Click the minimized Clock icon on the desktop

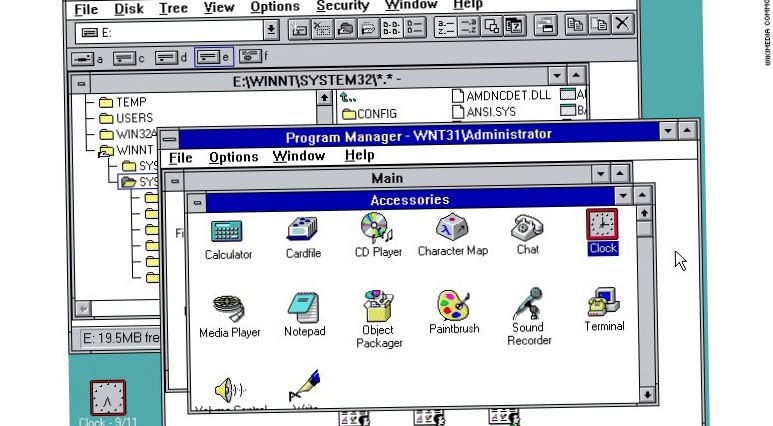(107, 398)
